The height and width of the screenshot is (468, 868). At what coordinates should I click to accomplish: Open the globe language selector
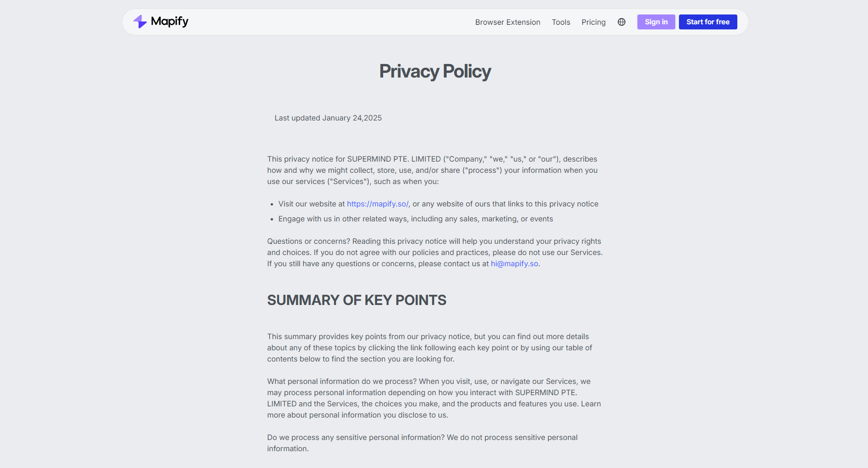click(x=622, y=22)
